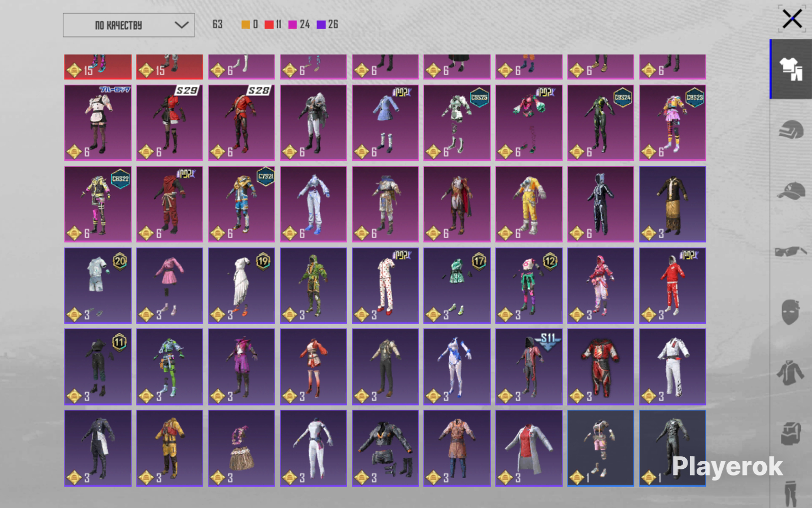This screenshot has width=812, height=508.
Task: Close the inventory with the X icon
Action: pyautogui.click(x=792, y=19)
